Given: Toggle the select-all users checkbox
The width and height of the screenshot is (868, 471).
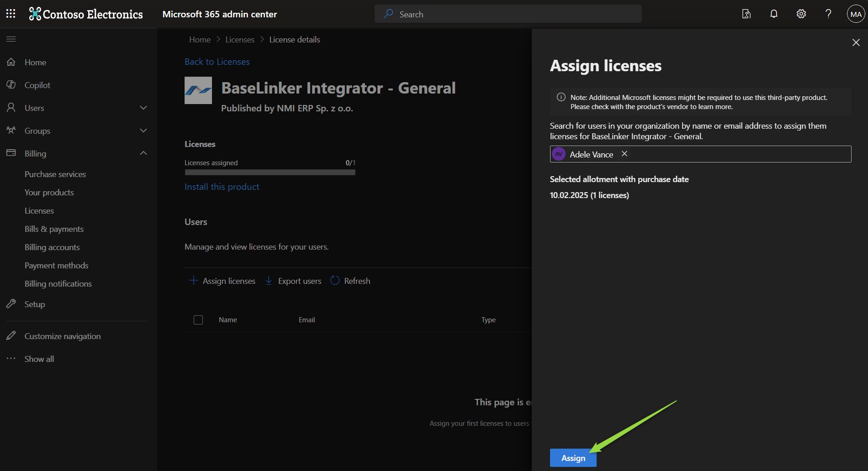Looking at the screenshot, I should tap(198, 320).
